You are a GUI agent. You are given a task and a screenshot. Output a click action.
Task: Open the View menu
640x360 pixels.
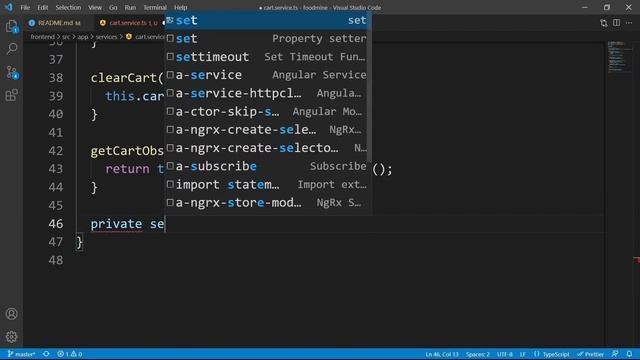click(95, 7)
